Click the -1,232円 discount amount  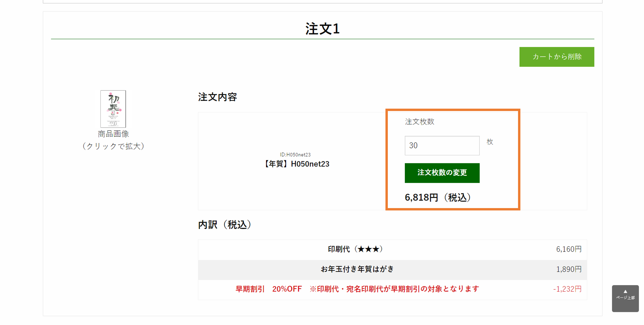567,289
